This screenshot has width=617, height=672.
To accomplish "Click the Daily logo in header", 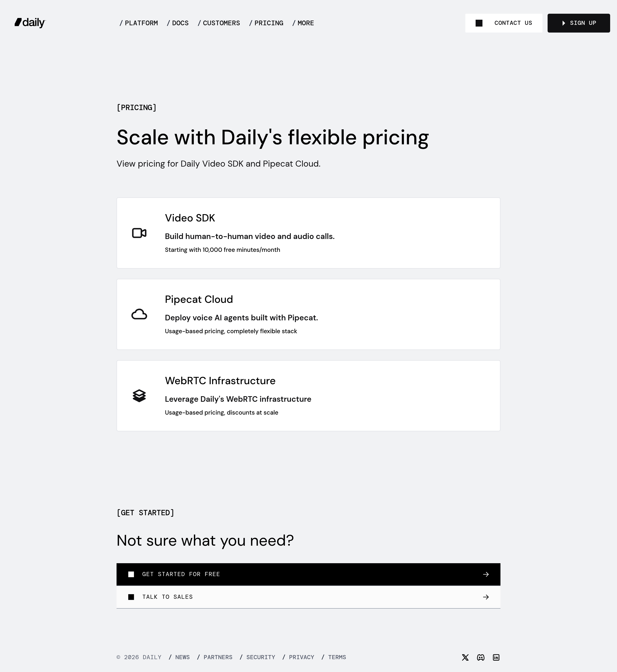I will 30,23.
